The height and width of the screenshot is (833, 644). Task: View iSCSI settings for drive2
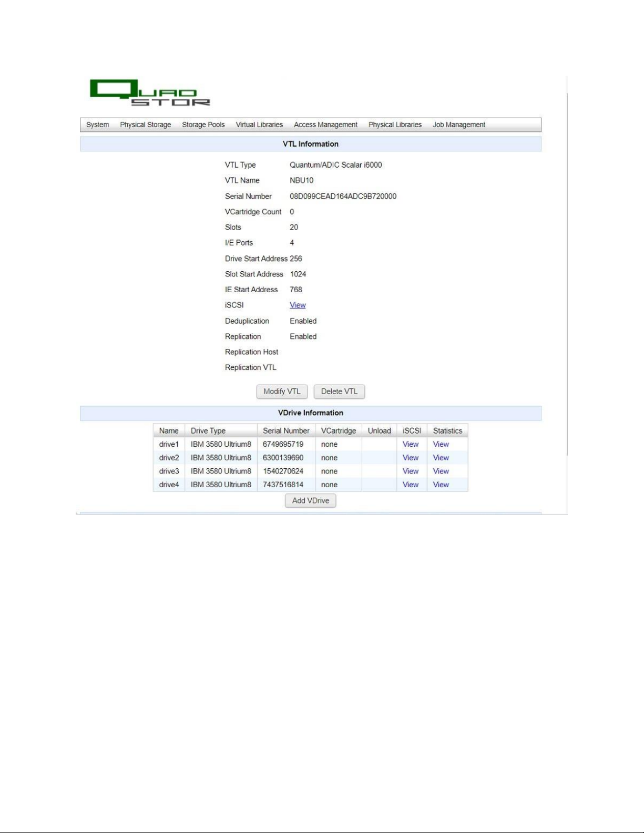[x=411, y=458]
